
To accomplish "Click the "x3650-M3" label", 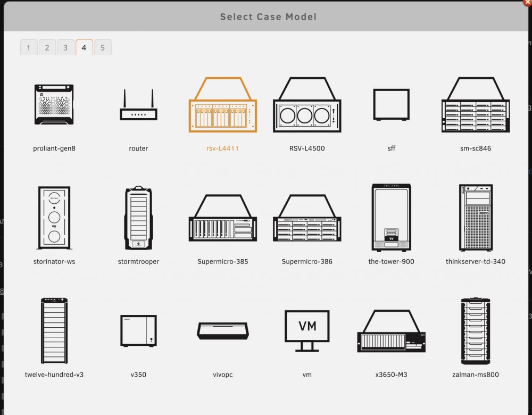I will pyautogui.click(x=391, y=375).
